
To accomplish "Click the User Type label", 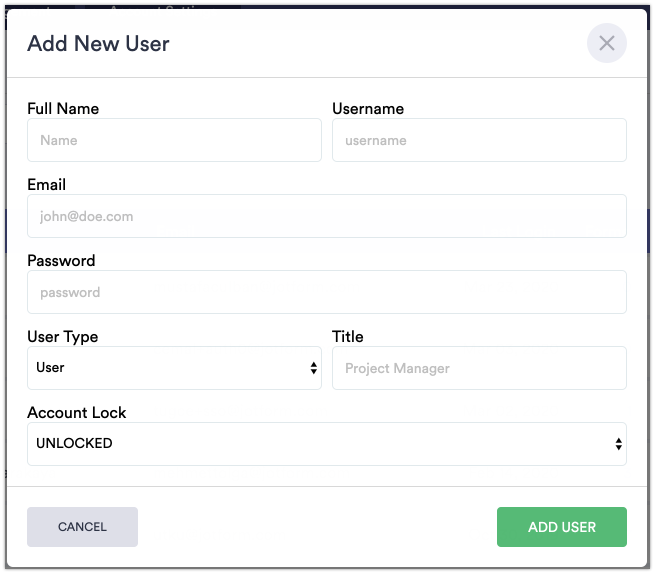I will (x=63, y=336).
